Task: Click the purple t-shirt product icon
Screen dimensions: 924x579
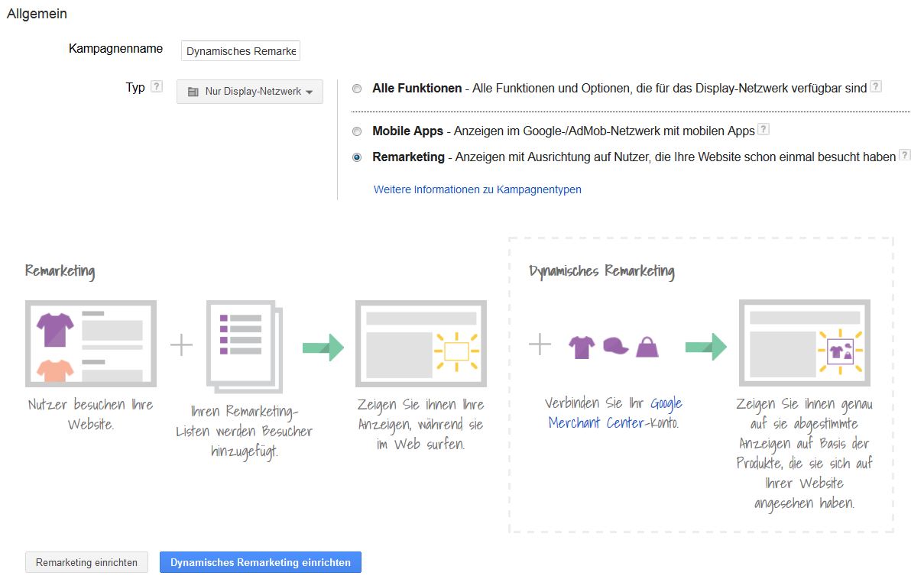Action: click(582, 347)
